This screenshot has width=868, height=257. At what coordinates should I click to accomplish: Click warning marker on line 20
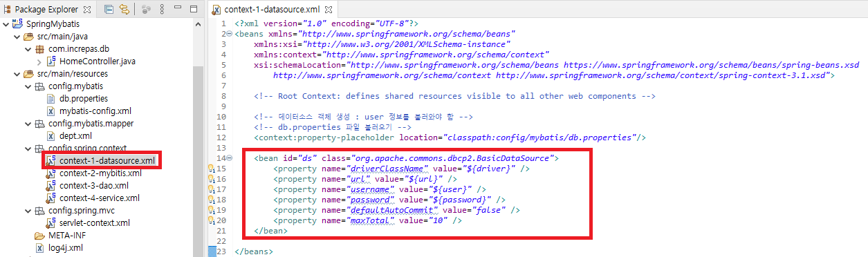pos(212,220)
